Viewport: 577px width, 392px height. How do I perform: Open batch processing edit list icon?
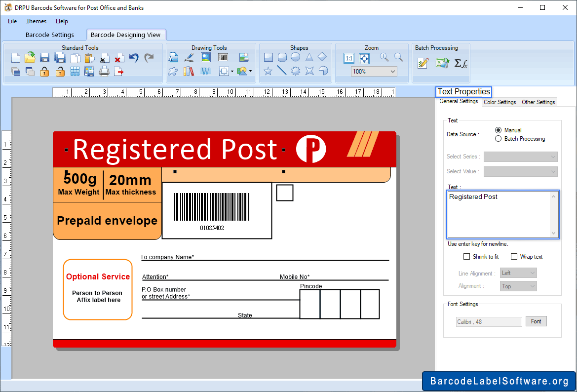click(x=423, y=63)
